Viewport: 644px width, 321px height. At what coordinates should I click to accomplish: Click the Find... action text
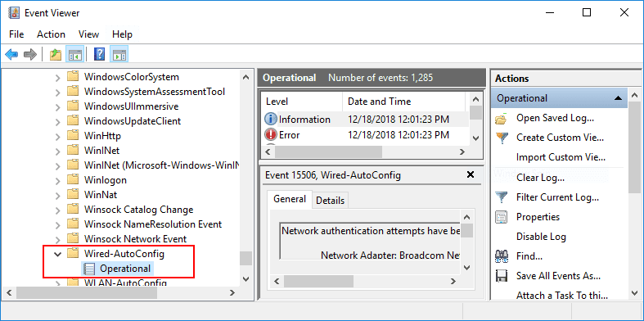[x=529, y=256]
